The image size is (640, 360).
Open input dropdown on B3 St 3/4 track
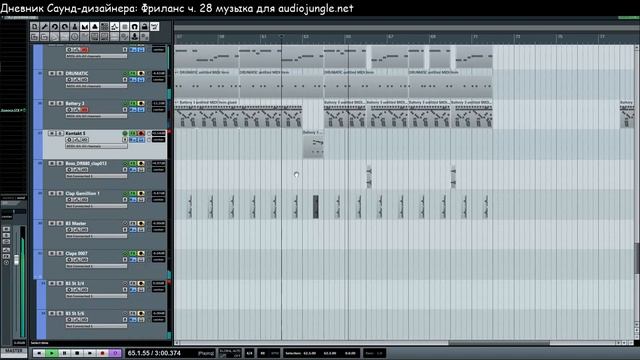96,296
